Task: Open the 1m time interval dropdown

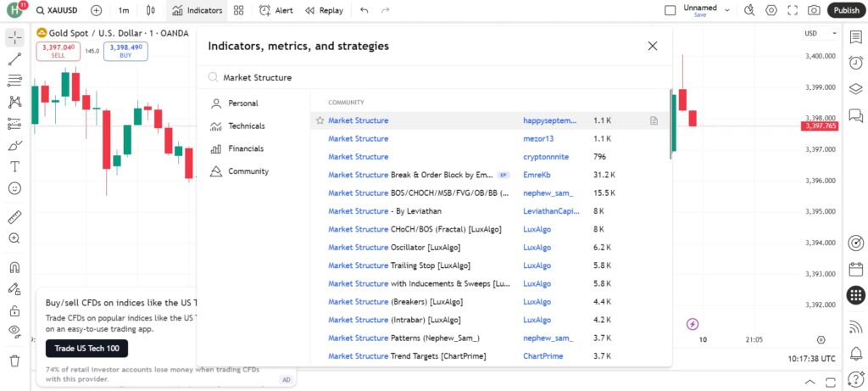Action: click(x=124, y=10)
